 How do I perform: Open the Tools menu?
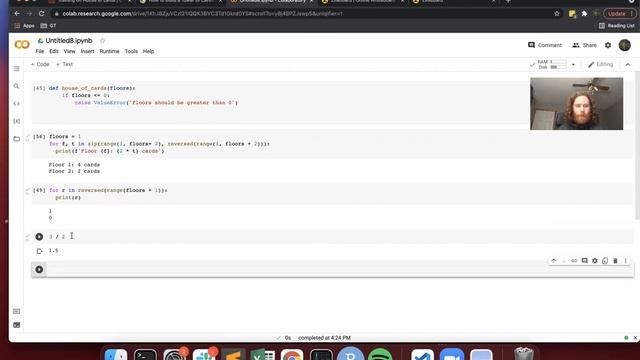tap(131, 51)
